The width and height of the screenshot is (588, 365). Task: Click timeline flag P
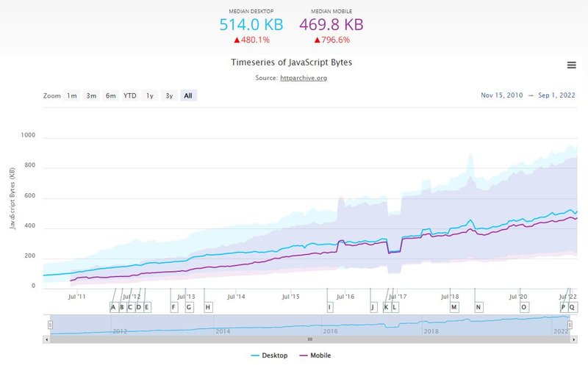(563, 307)
